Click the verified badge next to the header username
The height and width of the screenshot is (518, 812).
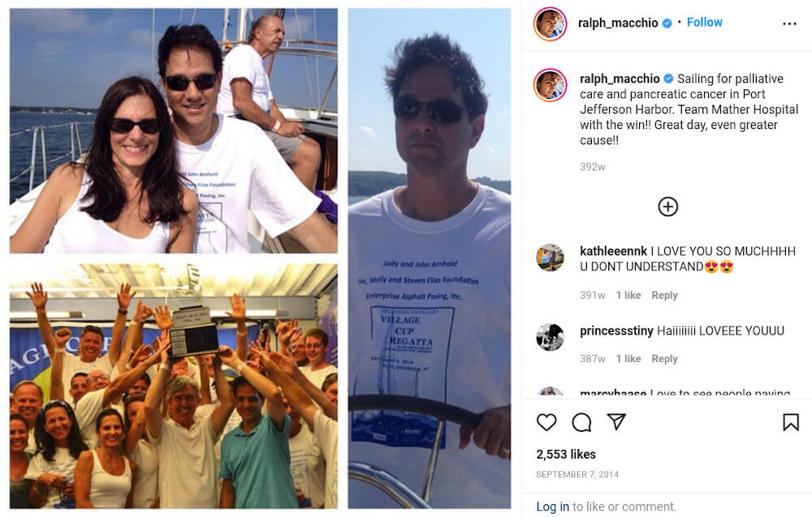(667, 23)
